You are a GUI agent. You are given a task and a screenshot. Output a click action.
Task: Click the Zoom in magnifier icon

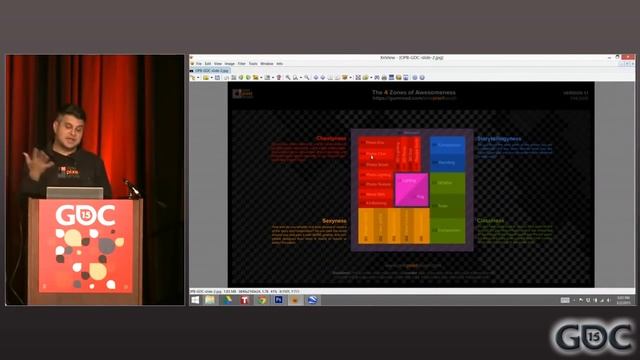tap(288, 78)
